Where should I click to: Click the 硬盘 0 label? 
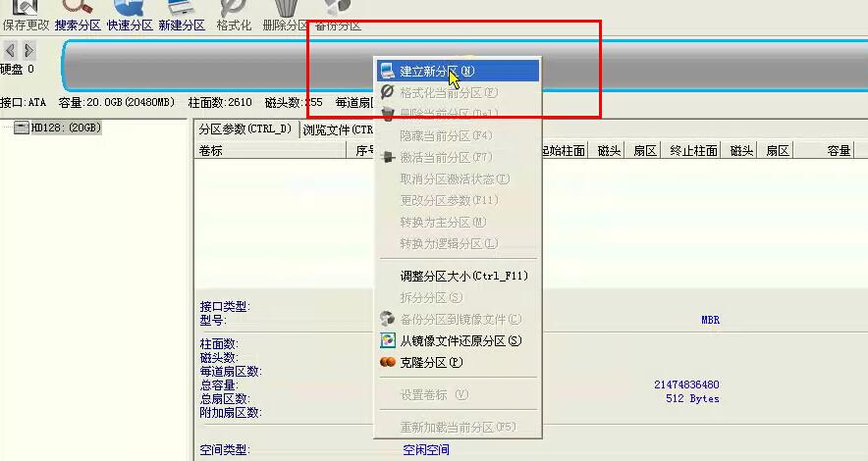(17, 69)
